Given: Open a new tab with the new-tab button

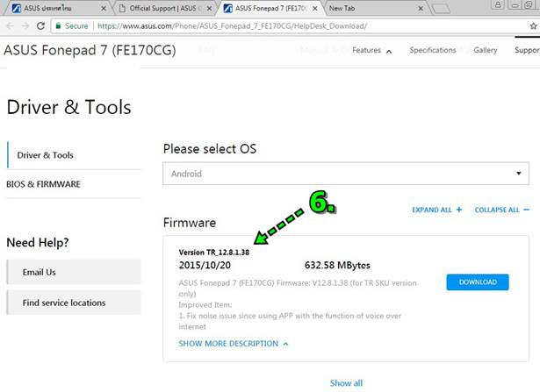Looking at the screenshot, I should [x=441, y=9].
